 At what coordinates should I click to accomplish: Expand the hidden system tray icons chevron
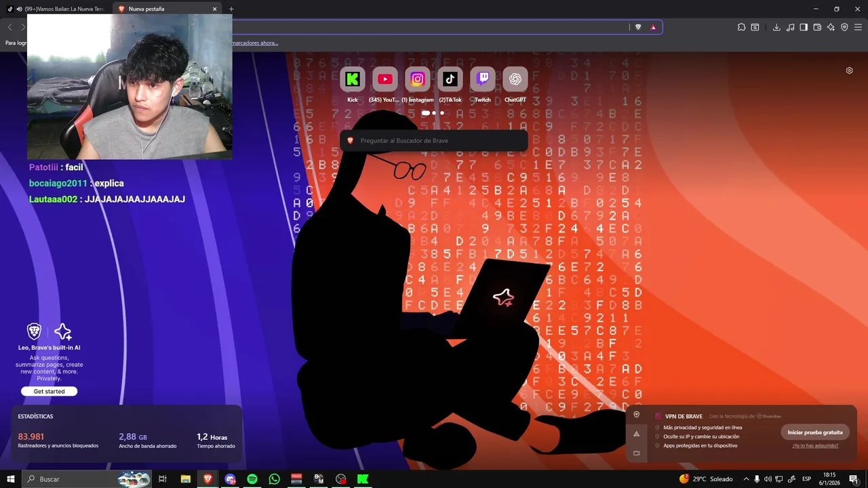pyautogui.click(x=746, y=479)
